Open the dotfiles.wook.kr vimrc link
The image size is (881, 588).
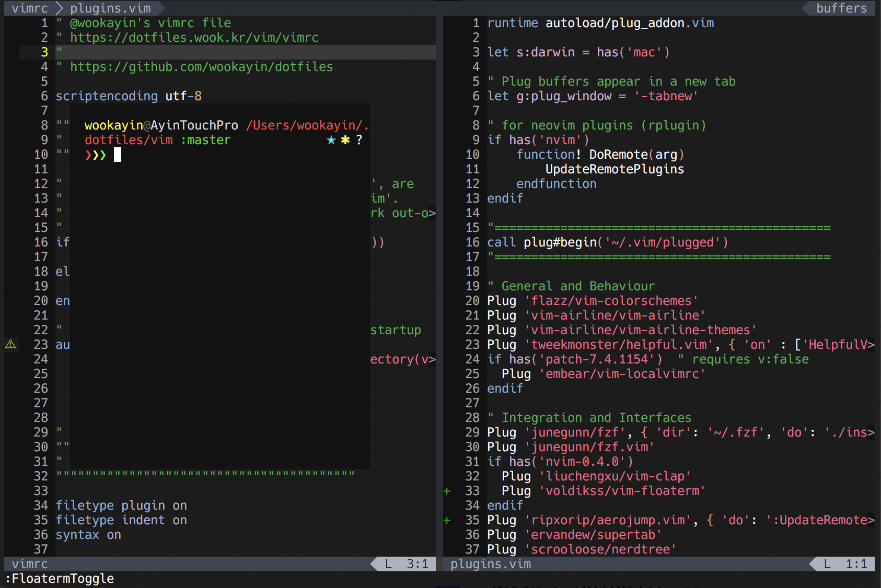point(193,37)
